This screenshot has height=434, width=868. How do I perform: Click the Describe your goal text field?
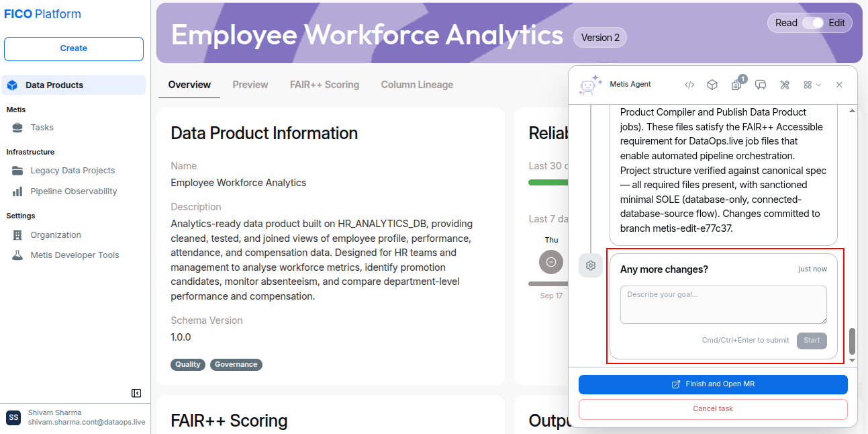724,305
